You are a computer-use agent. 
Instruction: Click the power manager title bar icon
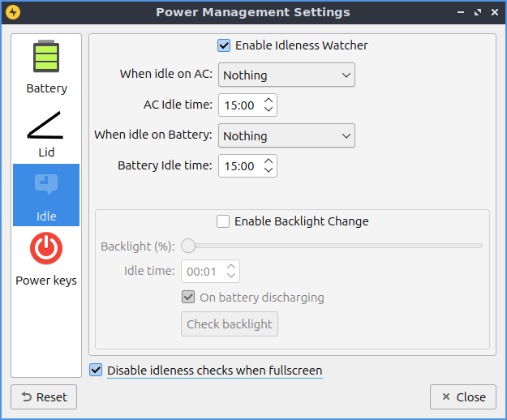tap(12, 12)
